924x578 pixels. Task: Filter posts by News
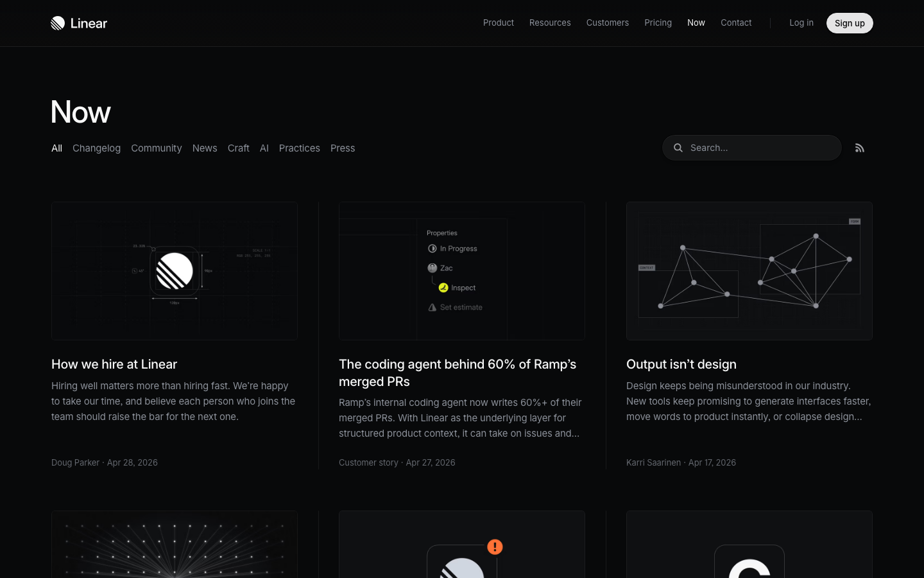pos(205,148)
